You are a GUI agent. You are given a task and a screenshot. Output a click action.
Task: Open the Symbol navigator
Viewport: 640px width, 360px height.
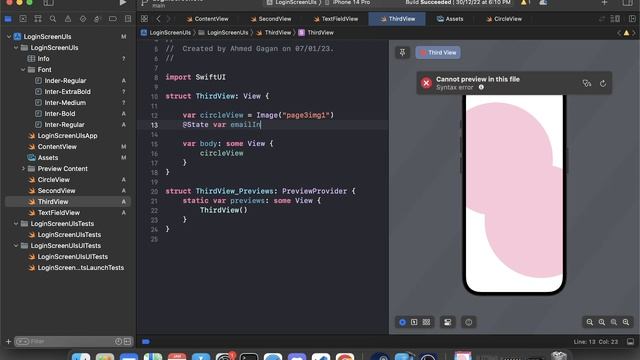point(38,19)
